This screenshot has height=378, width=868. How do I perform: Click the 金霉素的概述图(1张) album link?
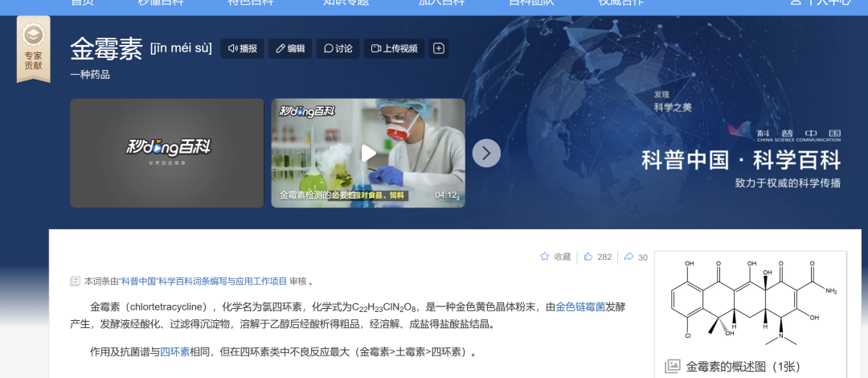click(743, 367)
